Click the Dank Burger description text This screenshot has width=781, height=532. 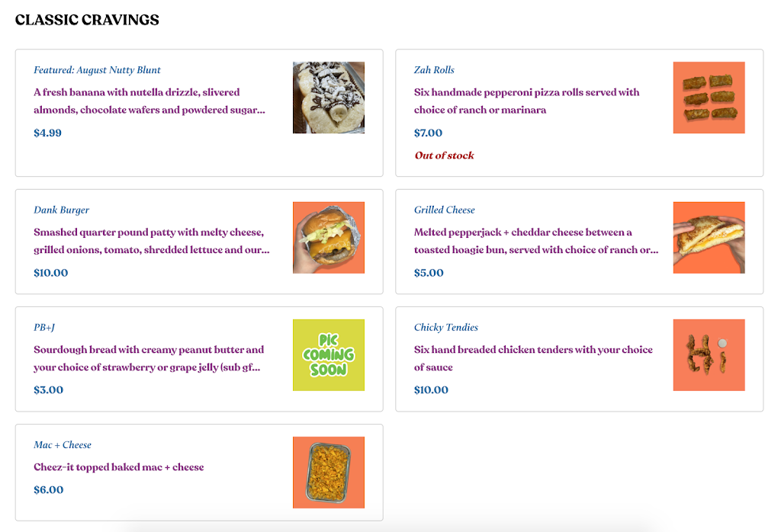coord(151,241)
